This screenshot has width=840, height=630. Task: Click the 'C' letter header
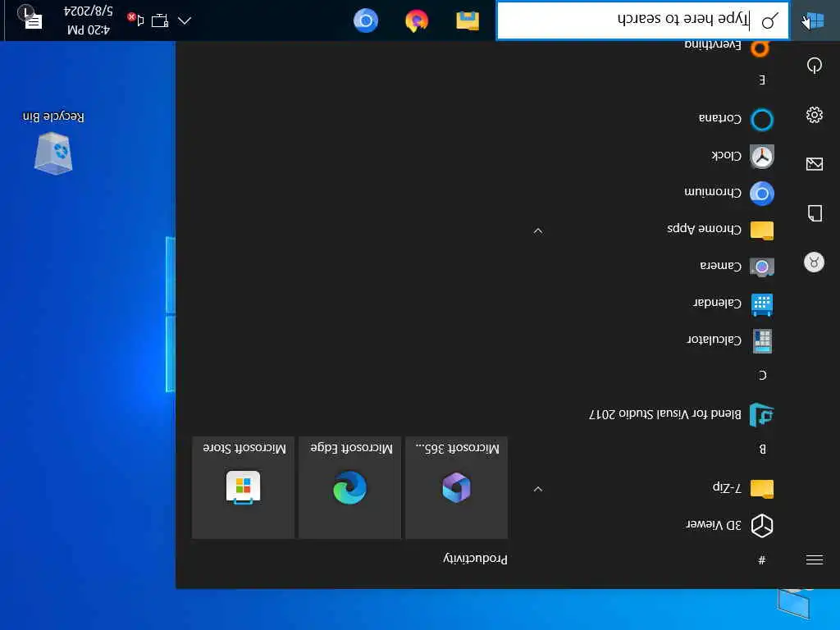click(x=762, y=375)
